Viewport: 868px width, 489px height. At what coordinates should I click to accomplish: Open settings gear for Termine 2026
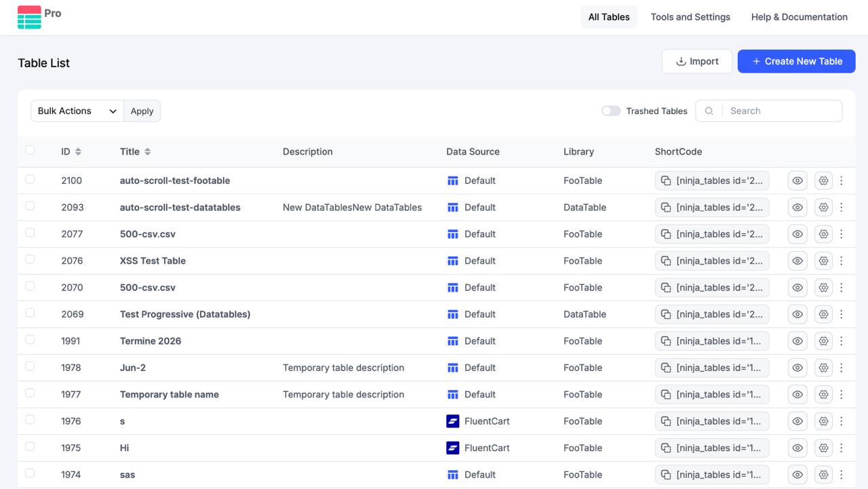[x=823, y=341]
